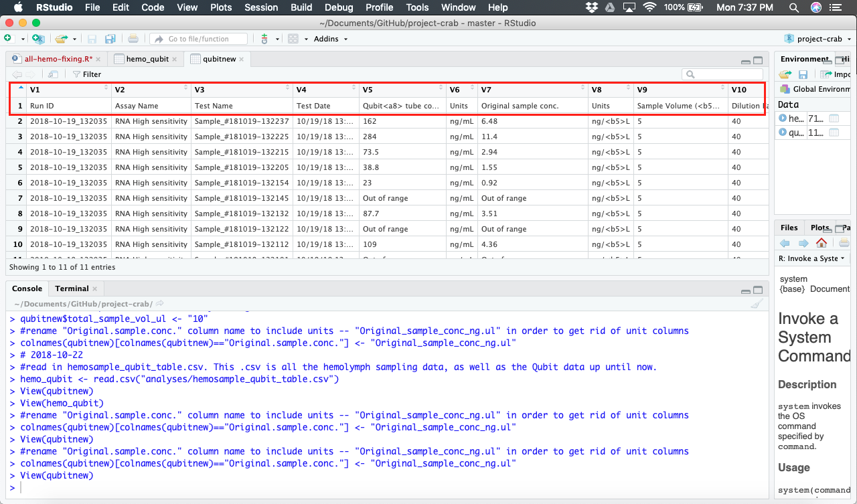
Task: Click the Print icon in the main toolbar
Action: pos(133,38)
